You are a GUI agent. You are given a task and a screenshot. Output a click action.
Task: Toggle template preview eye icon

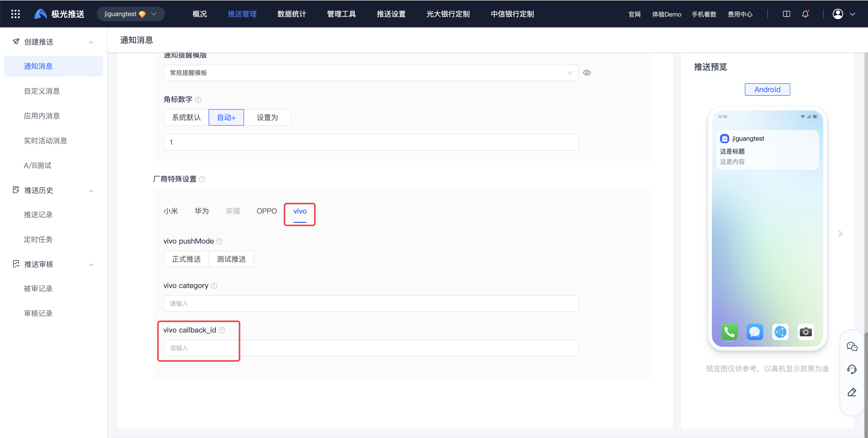pyautogui.click(x=587, y=73)
